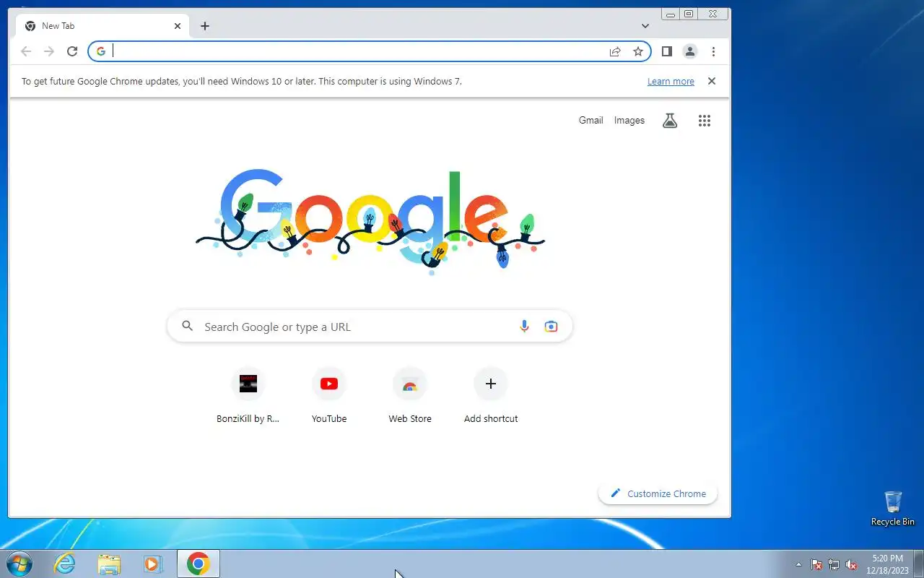Open a new tab with the plus button
Image resolution: width=924 pixels, height=578 pixels.
(205, 26)
